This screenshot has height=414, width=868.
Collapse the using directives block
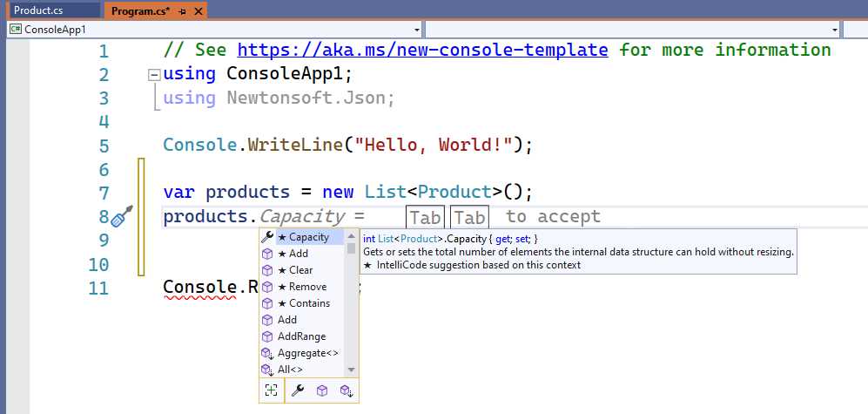[x=155, y=74]
